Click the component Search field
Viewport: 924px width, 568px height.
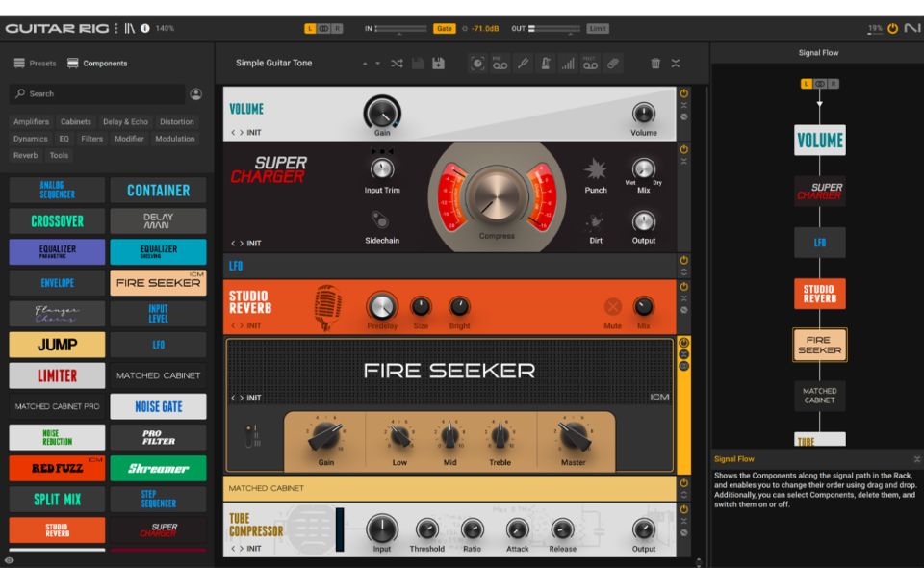pyautogui.click(x=96, y=93)
